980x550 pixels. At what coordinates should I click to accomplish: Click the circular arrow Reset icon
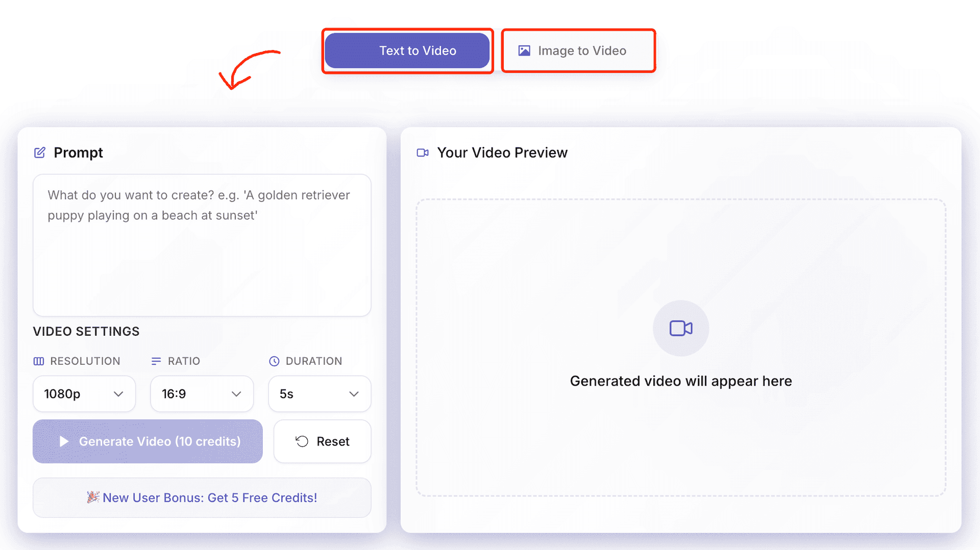click(x=302, y=441)
